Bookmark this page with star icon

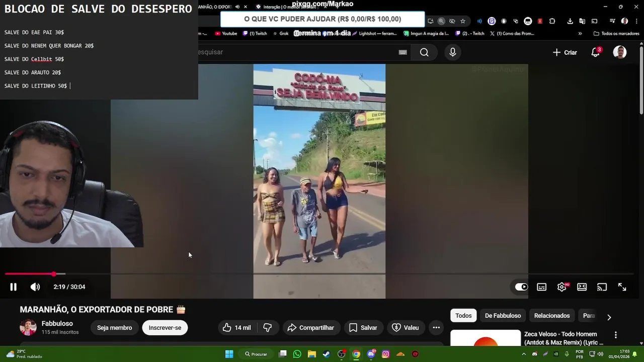pyautogui.click(x=463, y=21)
